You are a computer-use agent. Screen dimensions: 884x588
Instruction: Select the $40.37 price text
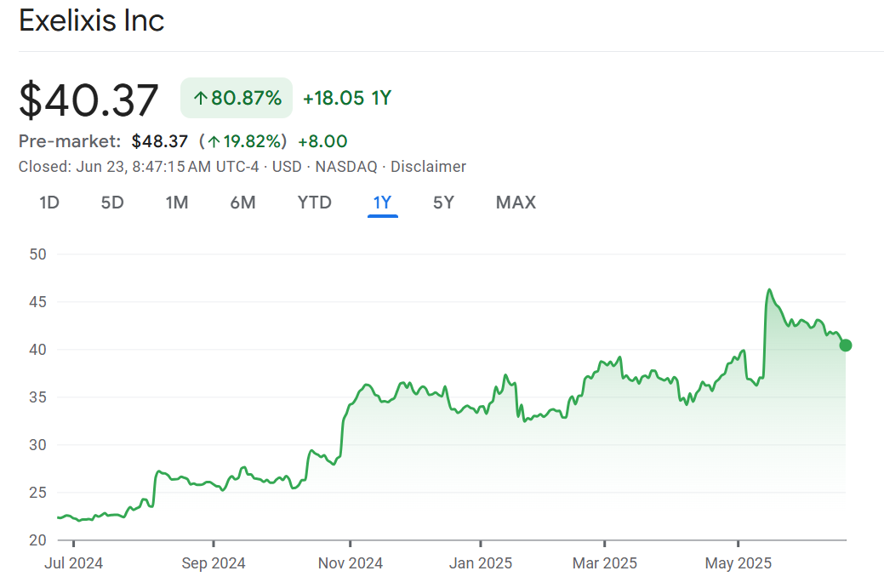click(88, 100)
